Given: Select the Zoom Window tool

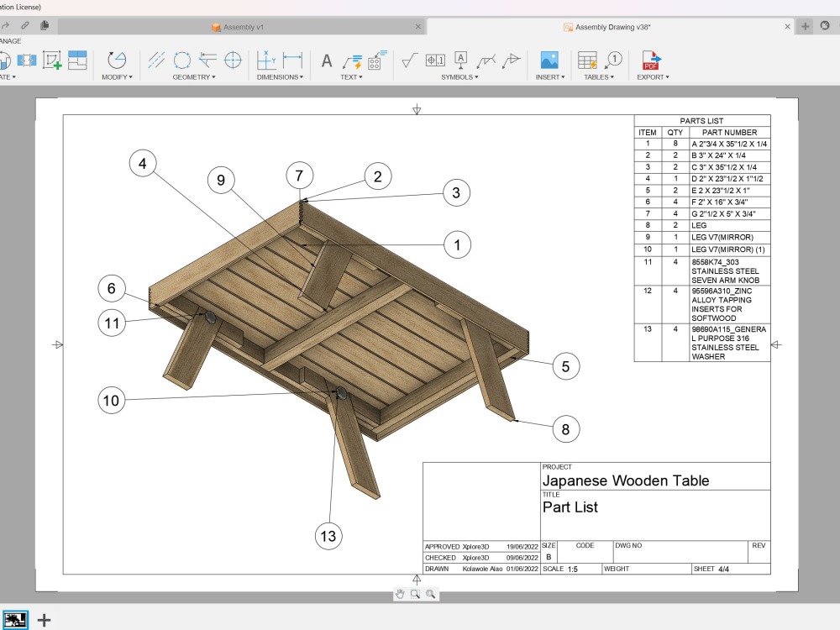Looking at the screenshot, I should [415, 594].
